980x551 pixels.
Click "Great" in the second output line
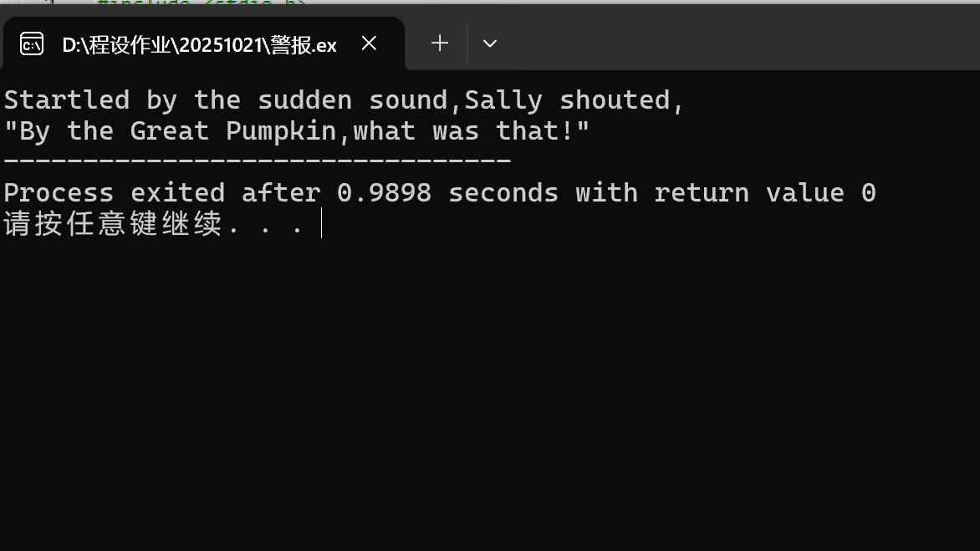pyautogui.click(x=170, y=131)
